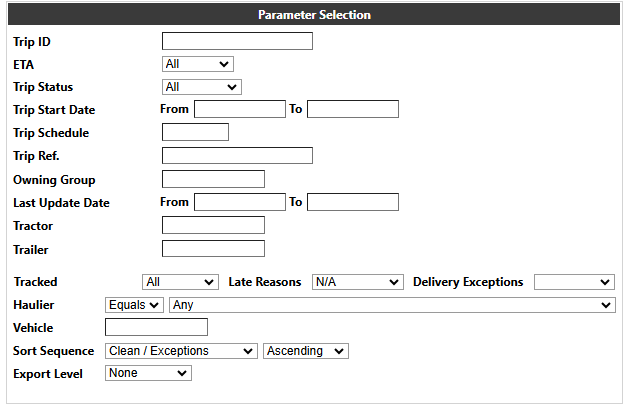This screenshot has width=629, height=408.
Task: Focus Last Update Date From field
Action: 240,202
